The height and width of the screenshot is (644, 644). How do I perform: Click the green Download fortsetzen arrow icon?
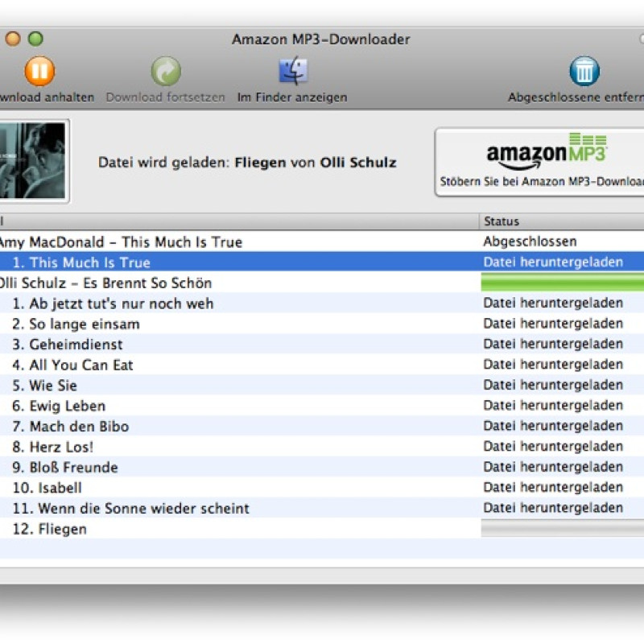[166, 71]
